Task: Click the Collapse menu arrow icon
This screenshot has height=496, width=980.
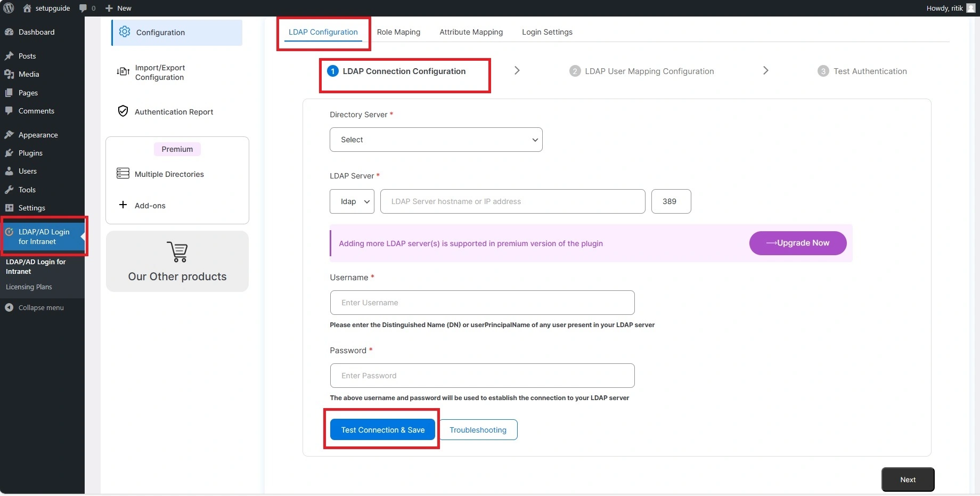Action: coord(9,307)
